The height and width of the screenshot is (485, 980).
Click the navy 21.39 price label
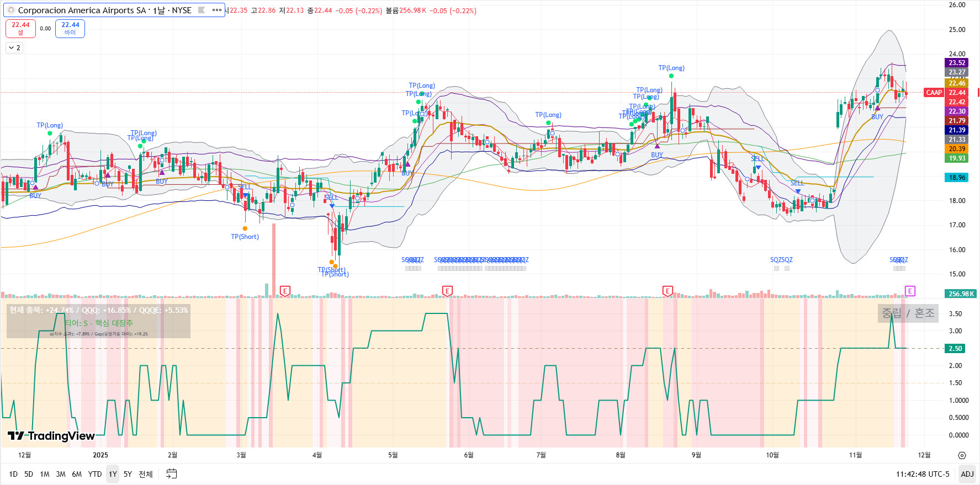pyautogui.click(x=957, y=130)
